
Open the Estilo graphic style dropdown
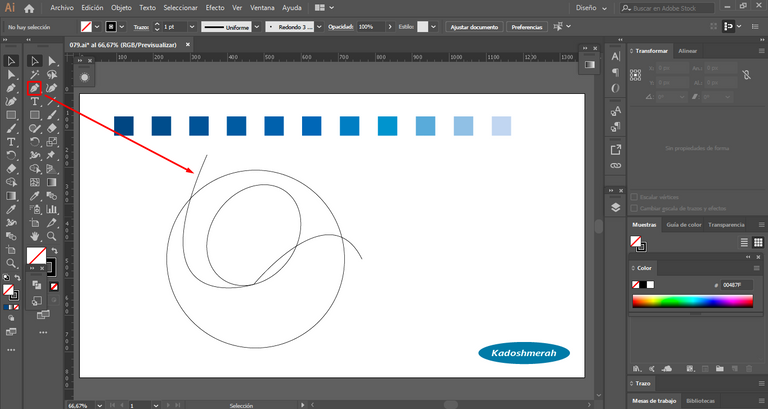coord(433,27)
